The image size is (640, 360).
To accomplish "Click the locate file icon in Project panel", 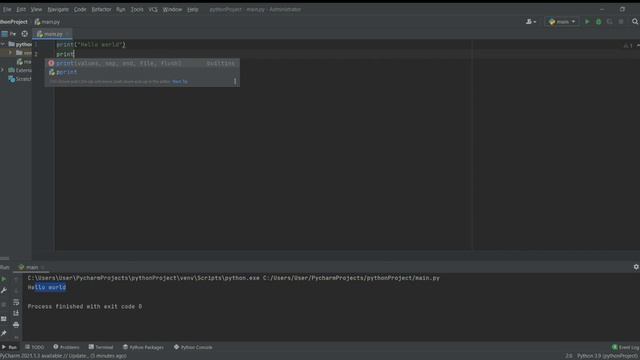I will point(24,34).
